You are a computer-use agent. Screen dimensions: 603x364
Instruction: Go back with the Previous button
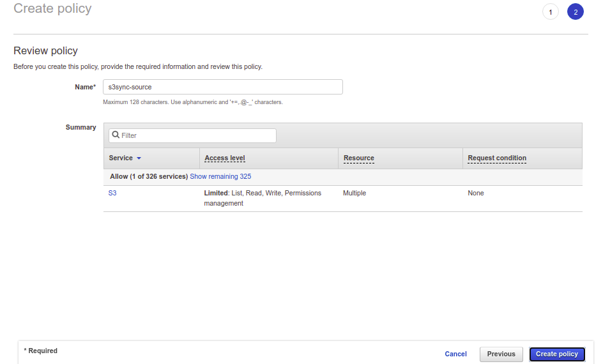[x=501, y=354]
